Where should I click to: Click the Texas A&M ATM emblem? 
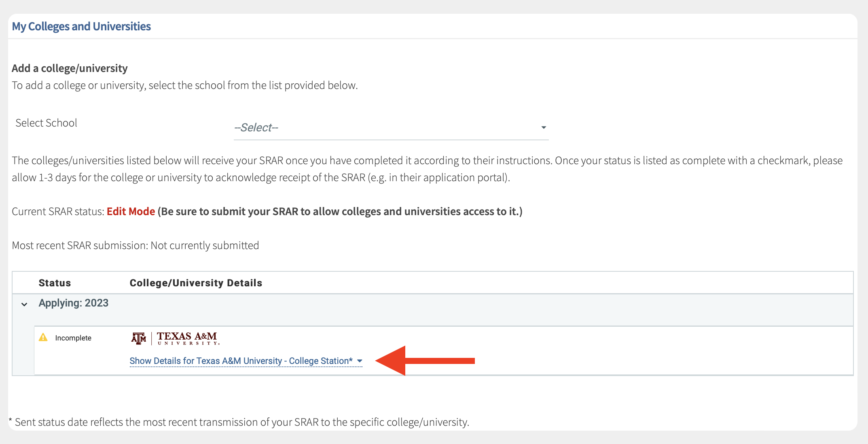click(138, 338)
